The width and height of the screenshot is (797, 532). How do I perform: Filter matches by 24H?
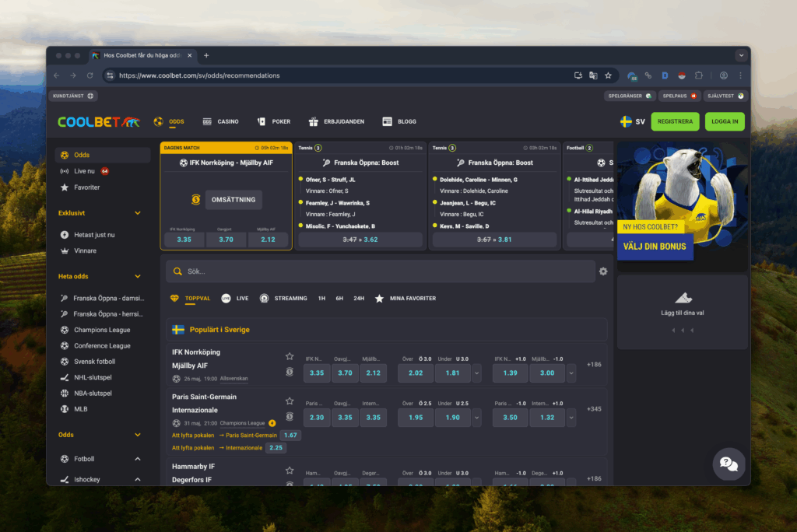(x=359, y=298)
